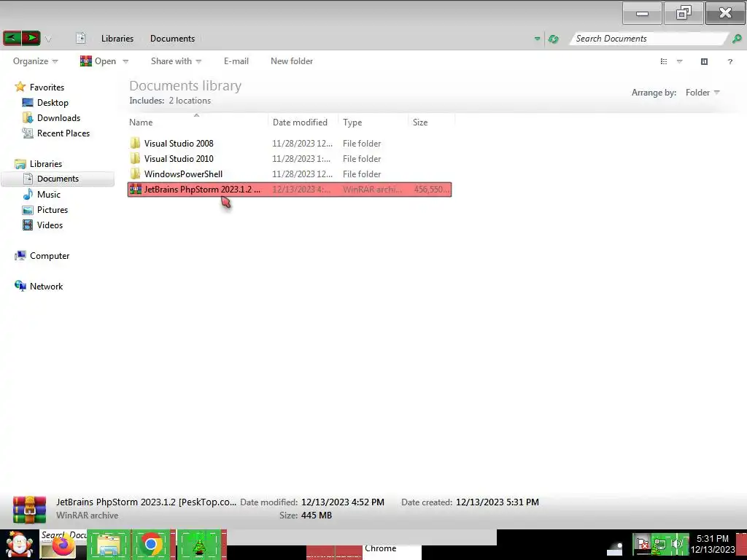Toggle the preview pane
Image resolution: width=747 pixels, height=560 pixels.
click(704, 61)
